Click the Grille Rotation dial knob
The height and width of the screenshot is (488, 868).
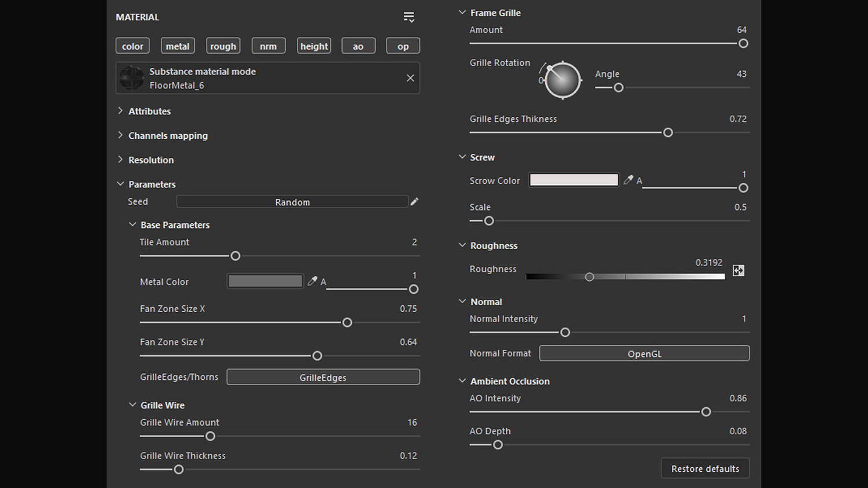pos(562,80)
